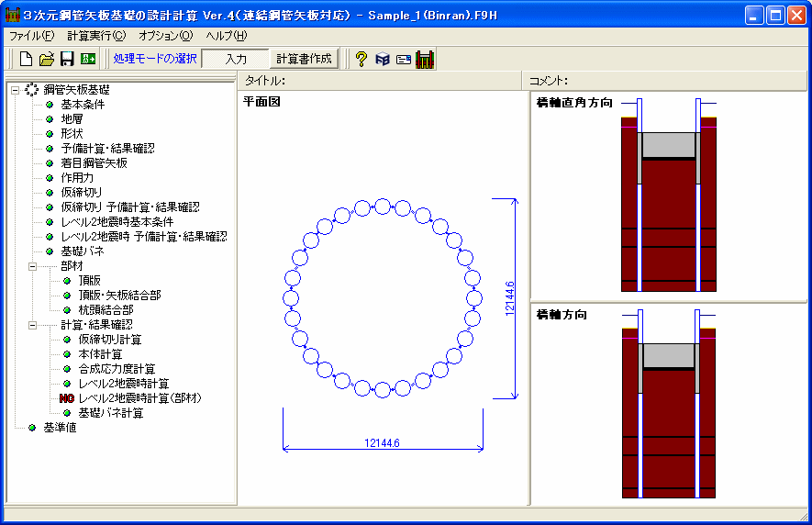Click the red NG status icon

pyautogui.click(x=67, y=398)
